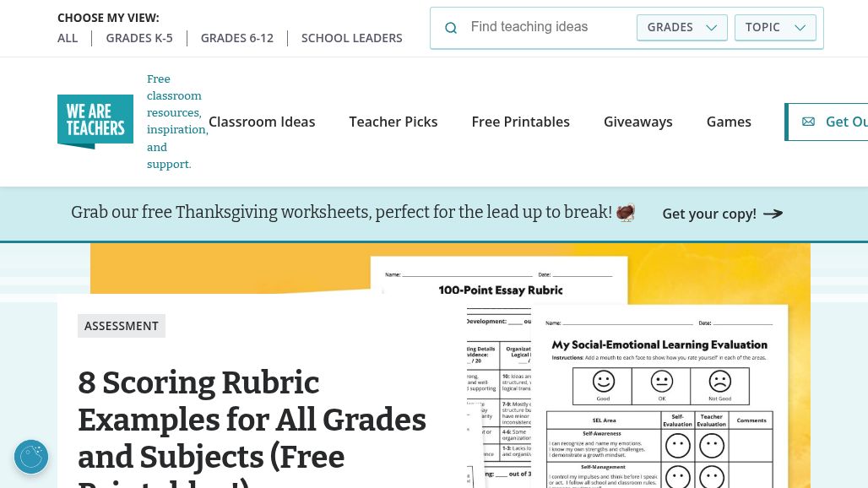Open the Classroom Ideas menu
This screenshot has width=868, height=488.
point(262,122)
